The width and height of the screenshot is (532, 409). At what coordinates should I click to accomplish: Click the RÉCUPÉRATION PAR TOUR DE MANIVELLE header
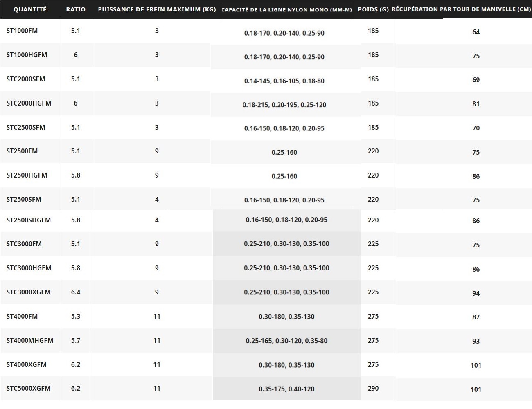point(462,9)
